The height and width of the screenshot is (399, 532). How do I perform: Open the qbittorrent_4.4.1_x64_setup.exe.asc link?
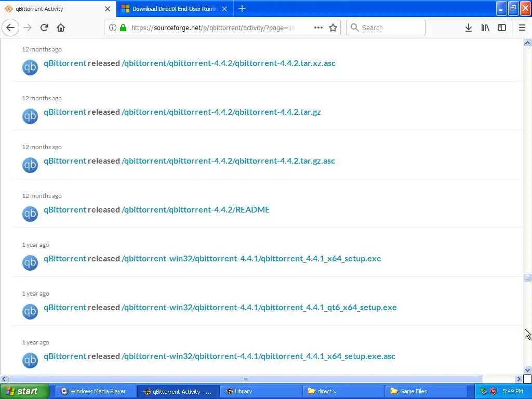tap(258, 356)
